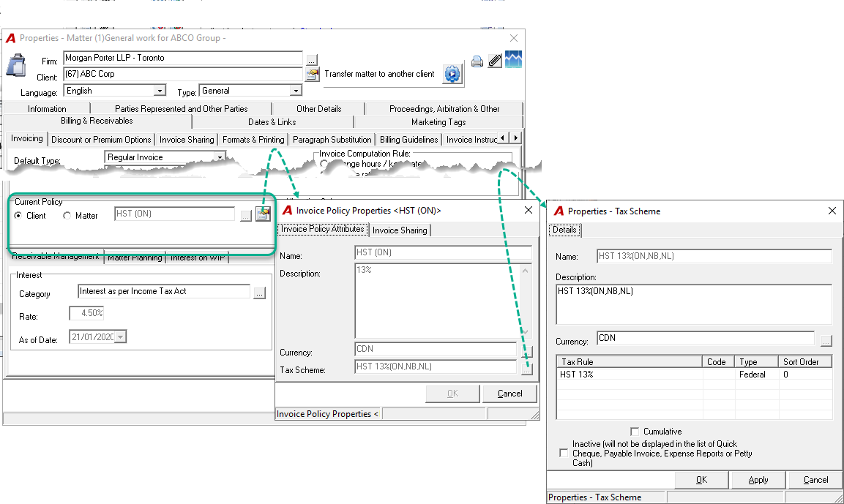844x504 pixels.
Task: Open the matter Type General dropdown
Action: click(x=296, y=91)
